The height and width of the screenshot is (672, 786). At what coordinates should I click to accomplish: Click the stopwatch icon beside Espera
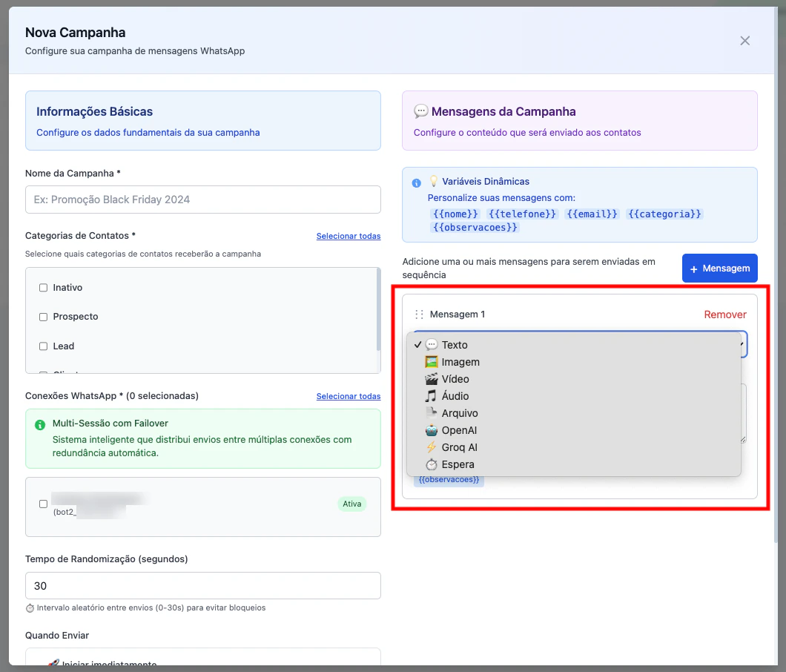point(431,464)
